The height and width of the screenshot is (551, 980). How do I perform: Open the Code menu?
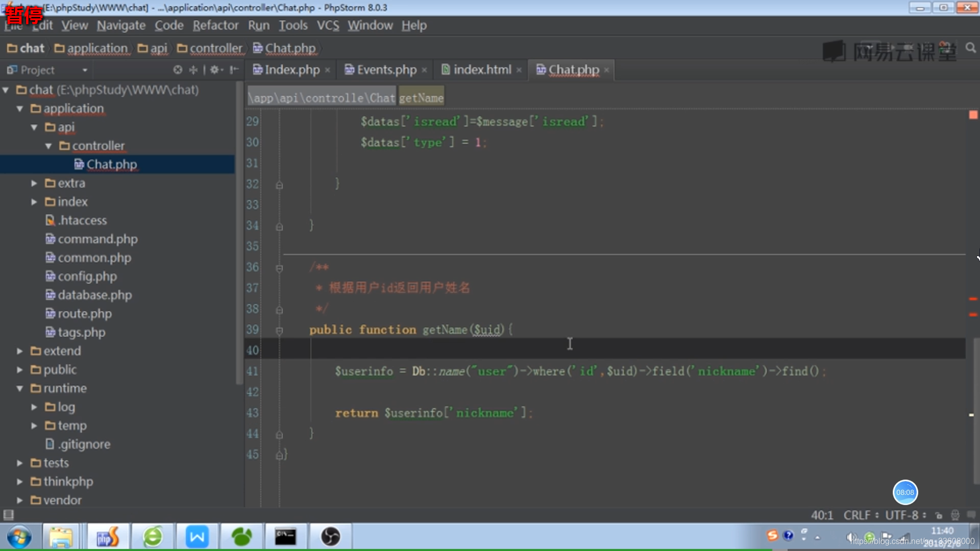coord(169,26)
